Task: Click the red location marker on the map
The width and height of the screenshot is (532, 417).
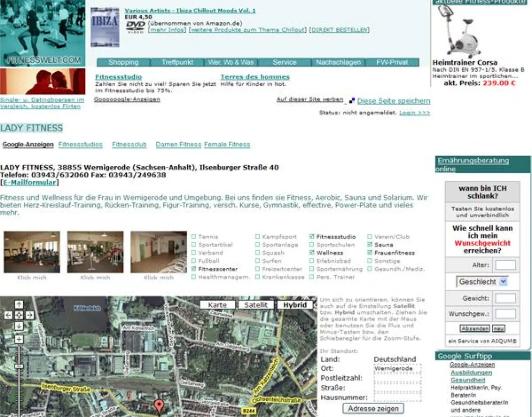Action: point(159,404)
